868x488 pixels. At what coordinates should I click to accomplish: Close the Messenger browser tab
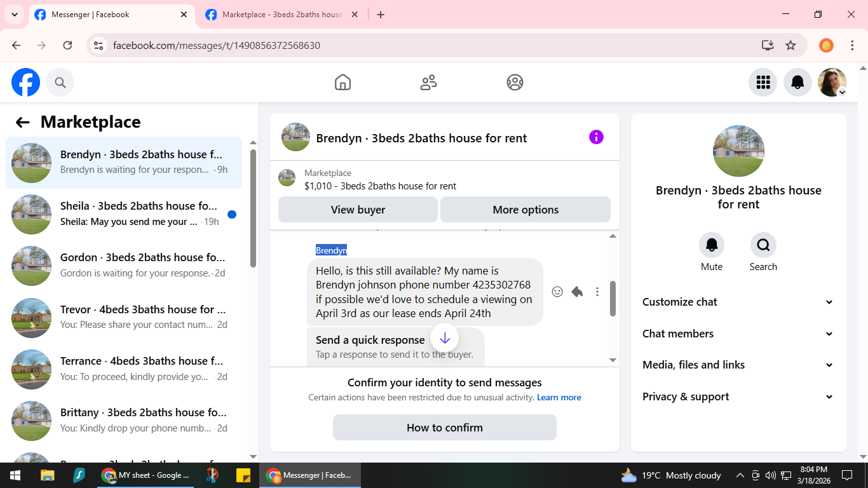click(x=184, y=15)
